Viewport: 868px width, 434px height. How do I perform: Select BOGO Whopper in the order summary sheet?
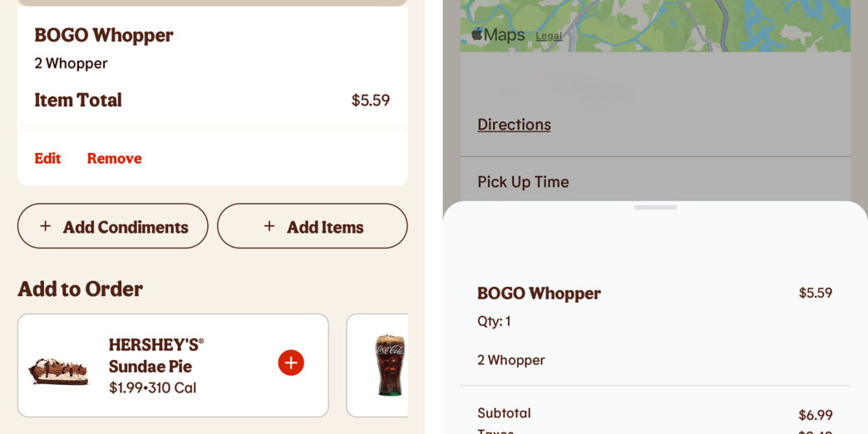click(539, 293)
